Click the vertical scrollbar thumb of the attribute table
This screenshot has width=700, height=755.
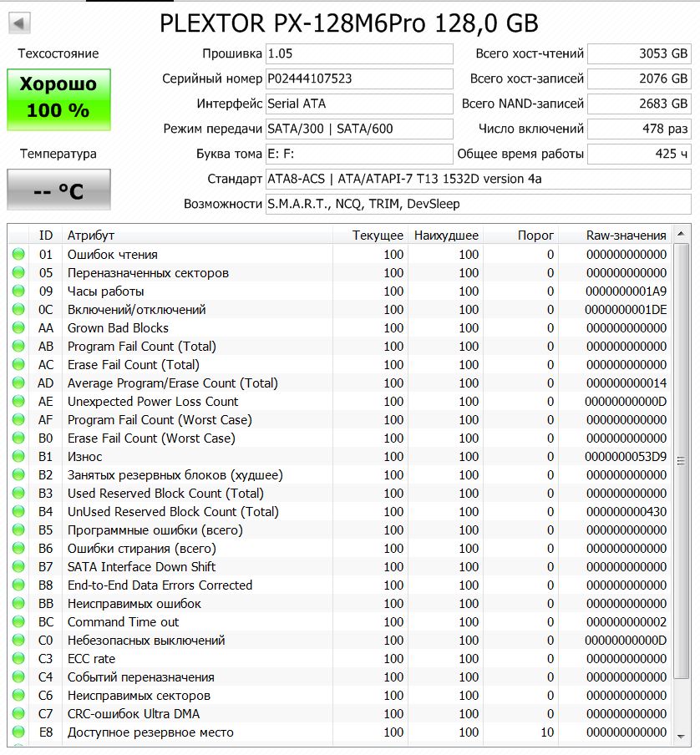tap(681, 461)
